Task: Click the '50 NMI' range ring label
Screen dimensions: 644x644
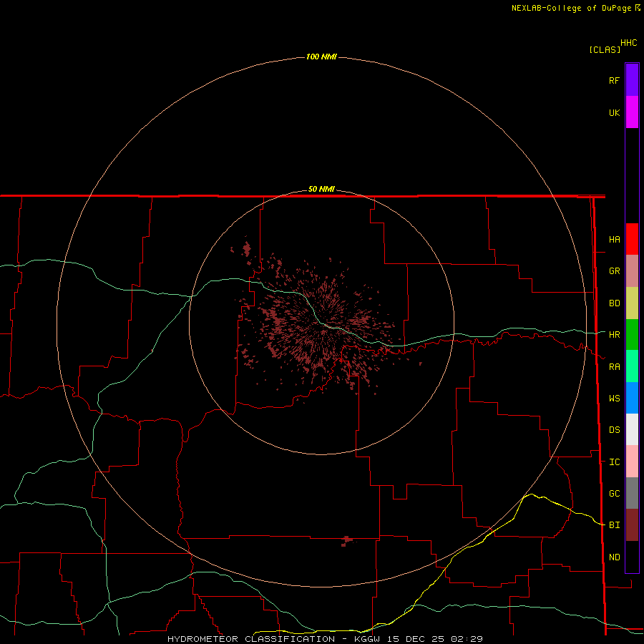Action: (321, 189)
